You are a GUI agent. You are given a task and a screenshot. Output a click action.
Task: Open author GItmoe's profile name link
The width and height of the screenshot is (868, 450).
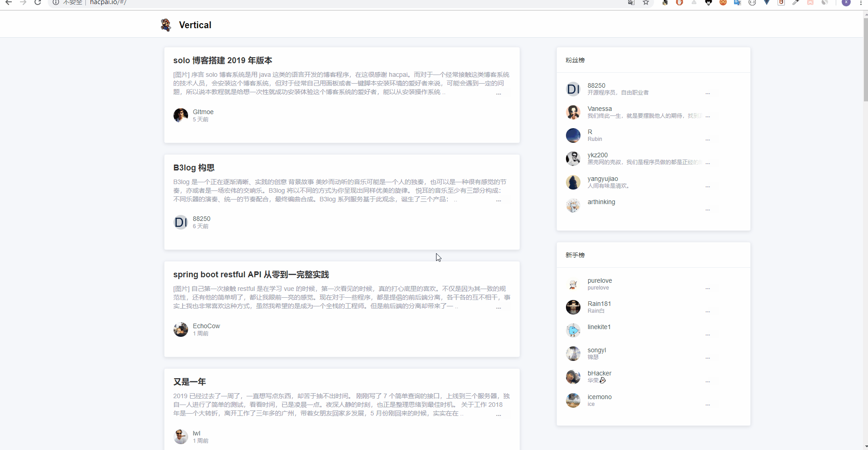(203, 112)
